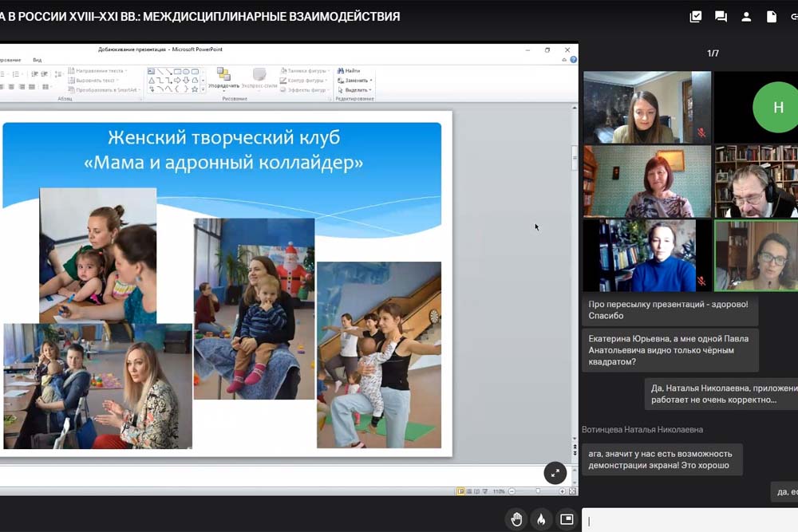Switch to normal view in PowerPoint status bar
The image size is (798, 532).
pyautogui.click(x=460, y=491)
